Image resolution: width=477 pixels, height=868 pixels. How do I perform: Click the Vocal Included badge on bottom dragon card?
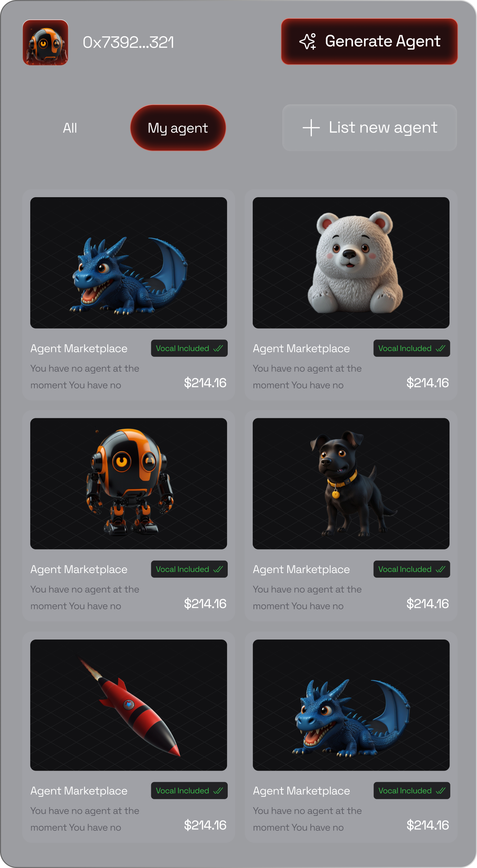click(x=412, y=790)
